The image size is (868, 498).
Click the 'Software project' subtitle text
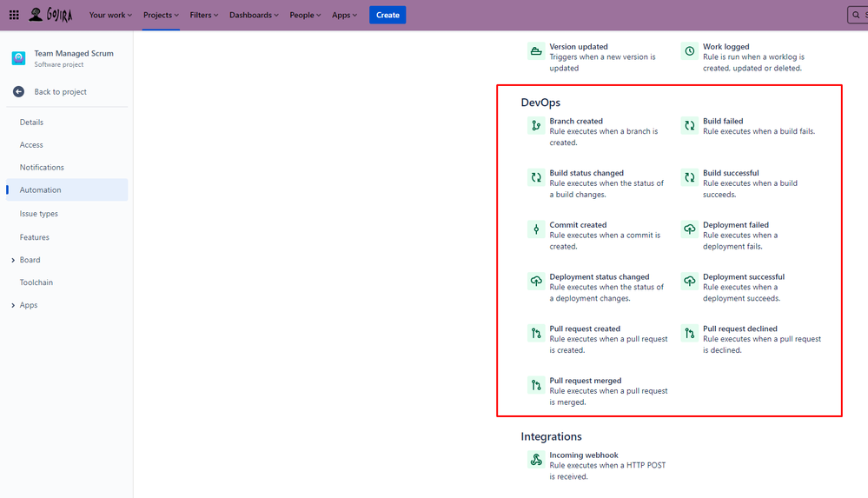point(59,65)
